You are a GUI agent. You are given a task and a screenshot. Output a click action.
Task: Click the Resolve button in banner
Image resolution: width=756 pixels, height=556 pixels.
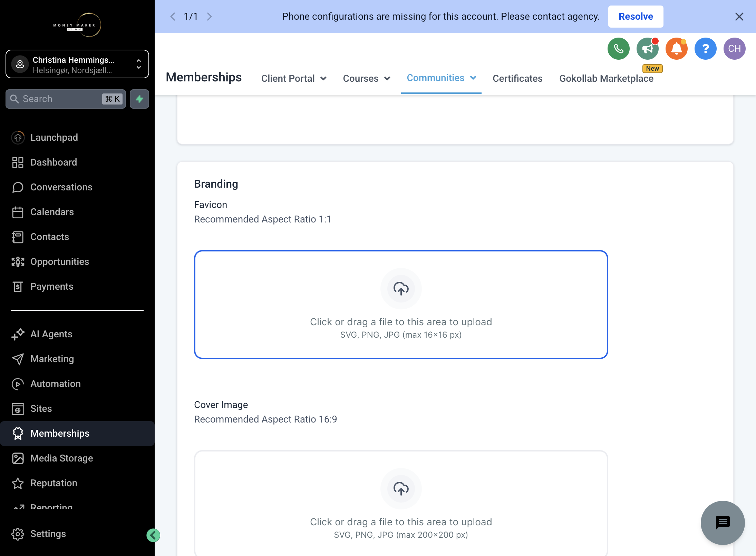636,17
